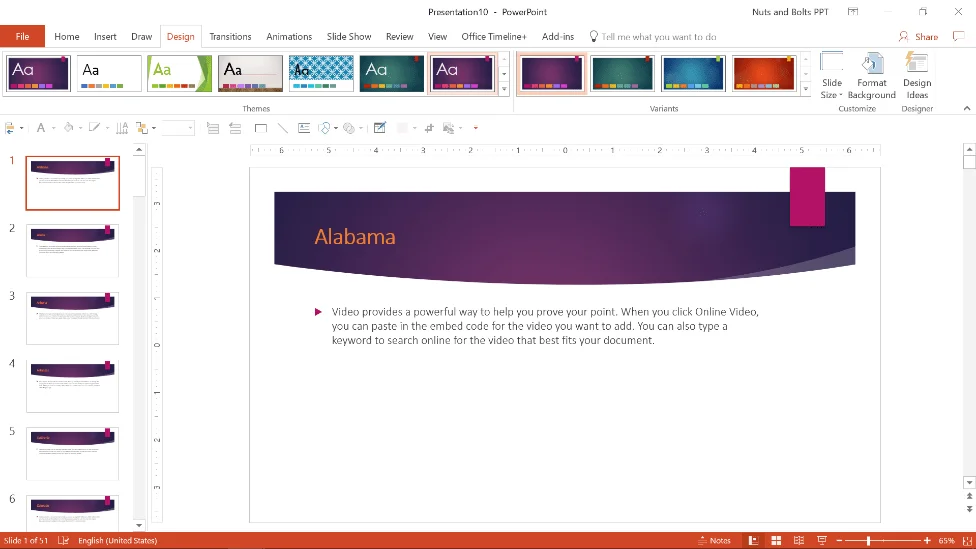Switch to Normal view in status bar

pyautogui.click(x=753, y=540)
